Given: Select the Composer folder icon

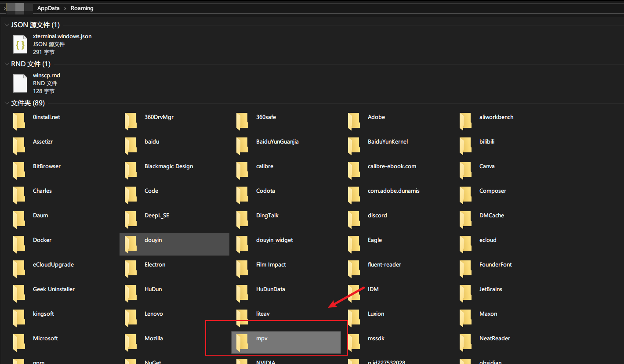Looking at the screenshot, I should coord(465,195).
